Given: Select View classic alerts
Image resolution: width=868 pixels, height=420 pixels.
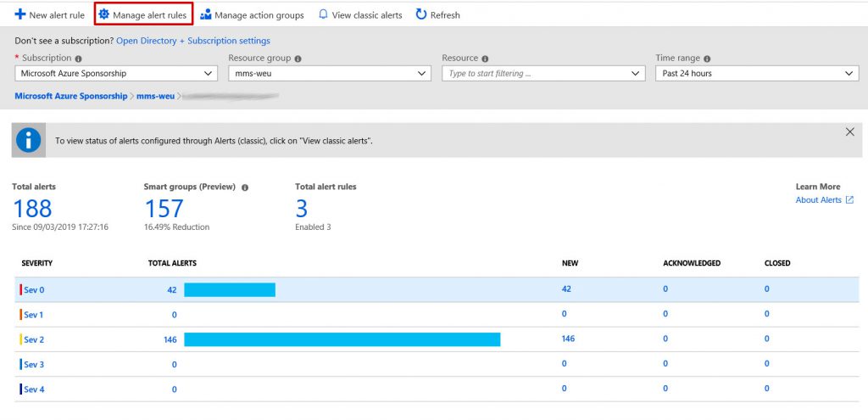Looking at the screenshot, I should 360,15.
